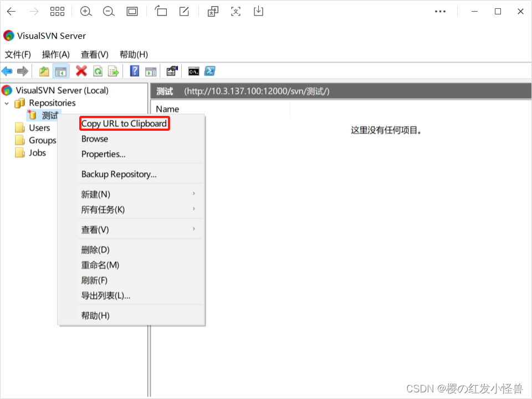Select the Jobs tree item

point(37,153)
